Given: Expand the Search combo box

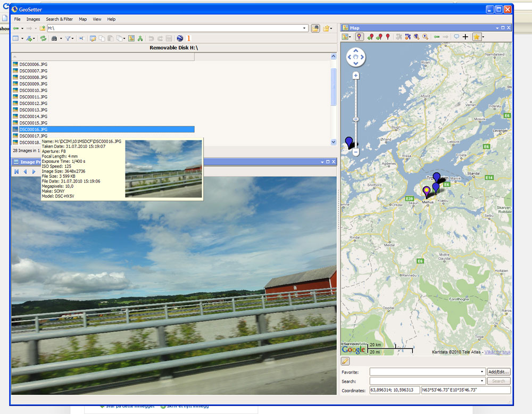Looking at the screenshot, I should click(482, 381).
